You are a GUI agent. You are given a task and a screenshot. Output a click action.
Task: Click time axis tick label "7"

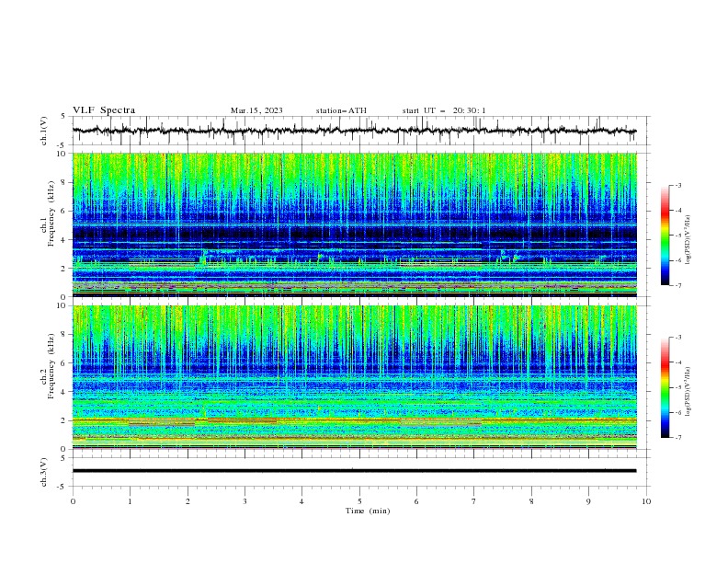(474, 501)
